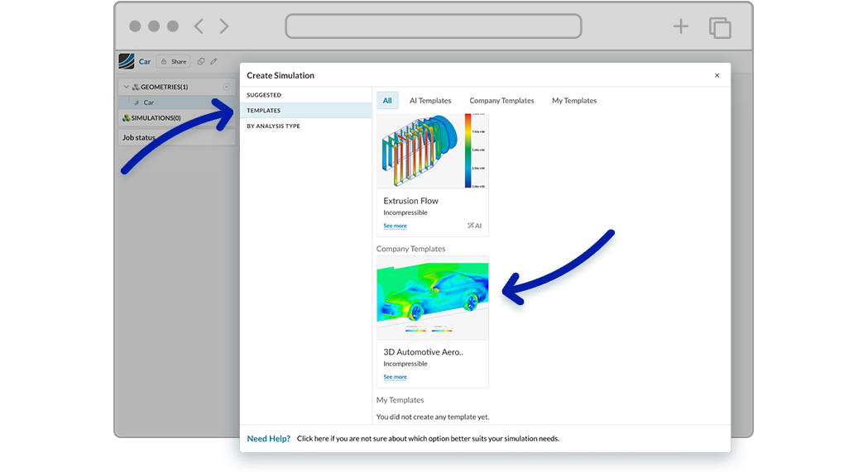Close the Create Simulation dialog
Screen dimensions: 868x472
point(717,75)
